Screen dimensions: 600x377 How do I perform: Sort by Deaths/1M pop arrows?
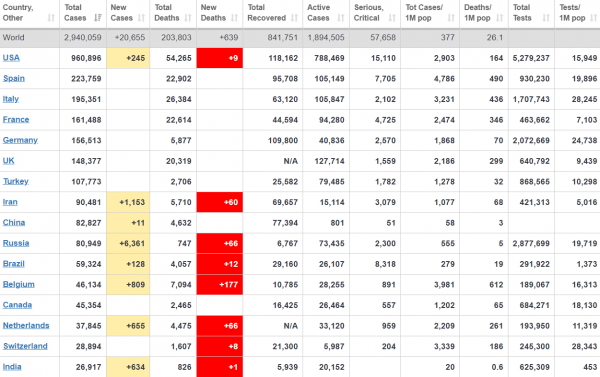(x=499, y=18)
